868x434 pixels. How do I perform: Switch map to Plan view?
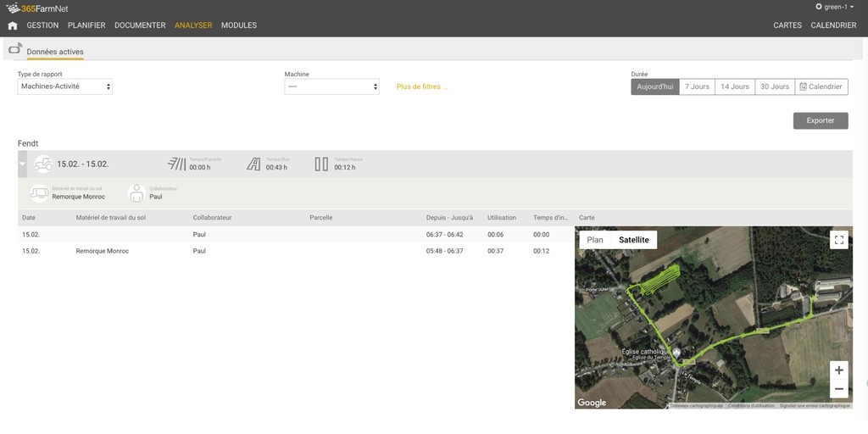click(x=595, y=240)
